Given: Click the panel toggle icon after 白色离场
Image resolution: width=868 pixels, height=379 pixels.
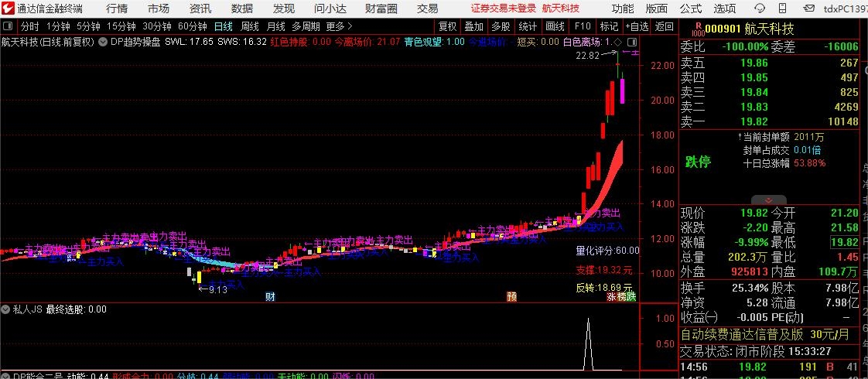Looking at the screenshot, I should (632, 42).
